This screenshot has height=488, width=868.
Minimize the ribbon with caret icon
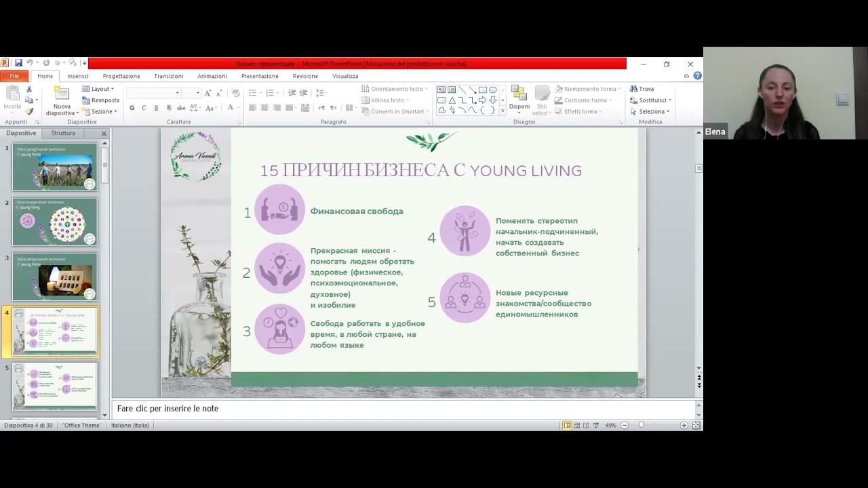[x=686, y=76]
